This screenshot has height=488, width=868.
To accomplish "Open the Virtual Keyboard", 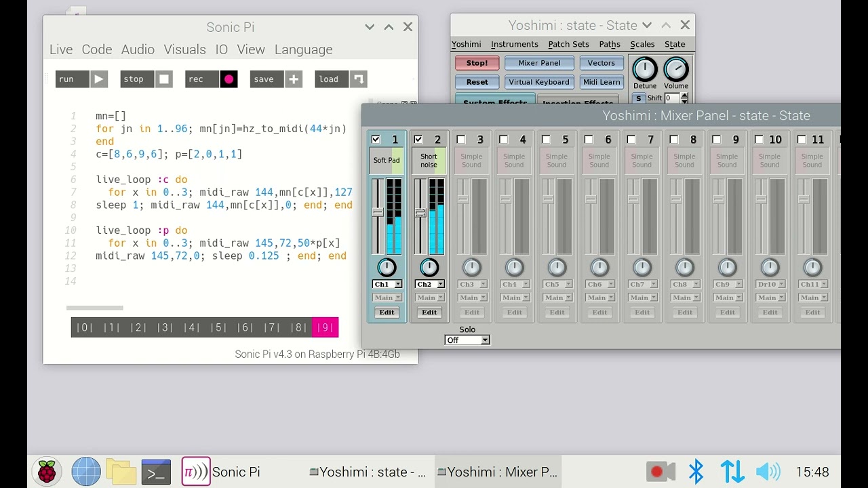I will (x=539, y=82).
